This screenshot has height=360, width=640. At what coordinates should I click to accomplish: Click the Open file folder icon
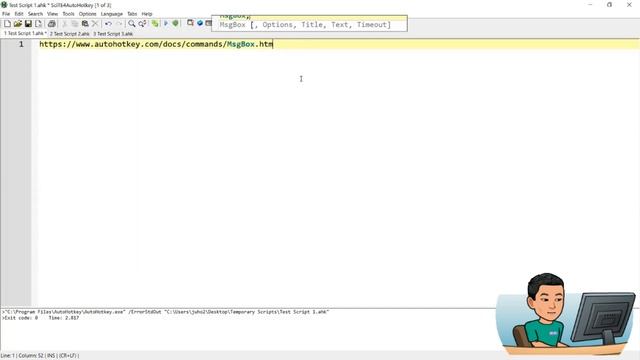point(18,24)
